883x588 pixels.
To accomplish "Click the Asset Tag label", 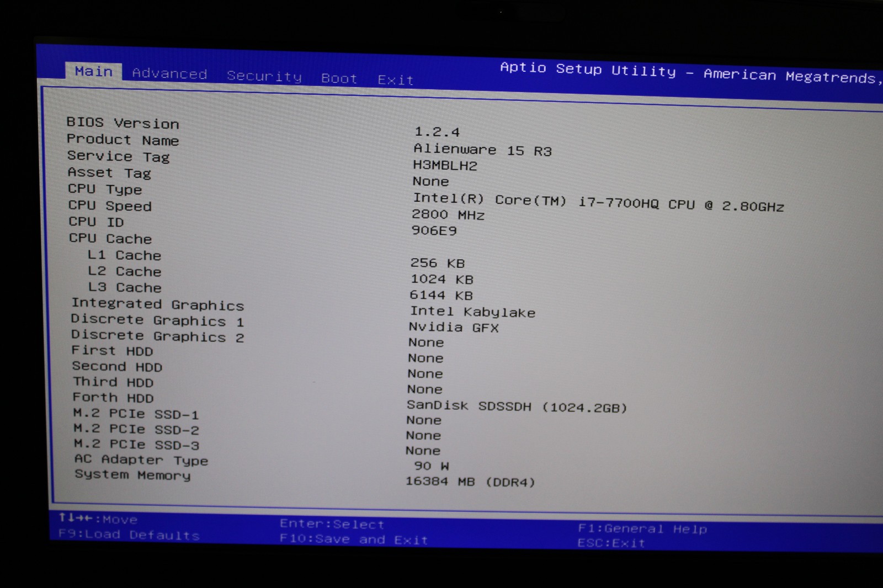I will click(109, 173).
